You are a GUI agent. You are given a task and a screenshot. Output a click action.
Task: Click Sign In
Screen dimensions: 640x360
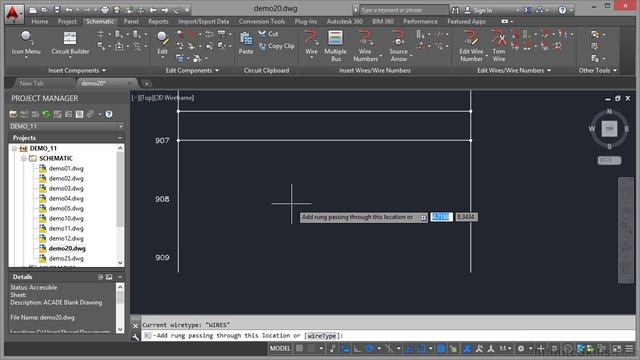tap(483, 10)
